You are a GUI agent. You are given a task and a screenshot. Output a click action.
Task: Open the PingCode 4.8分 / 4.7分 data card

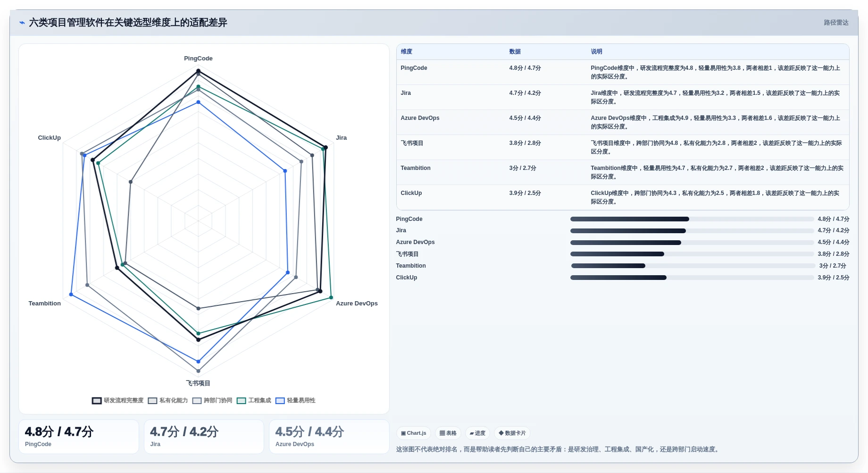[x=79, y=437]
